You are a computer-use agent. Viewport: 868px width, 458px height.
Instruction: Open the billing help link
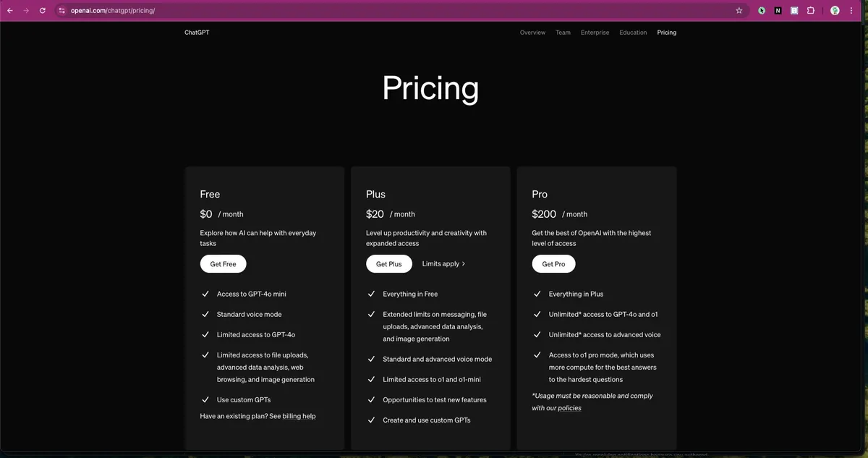tap(299, 416)
